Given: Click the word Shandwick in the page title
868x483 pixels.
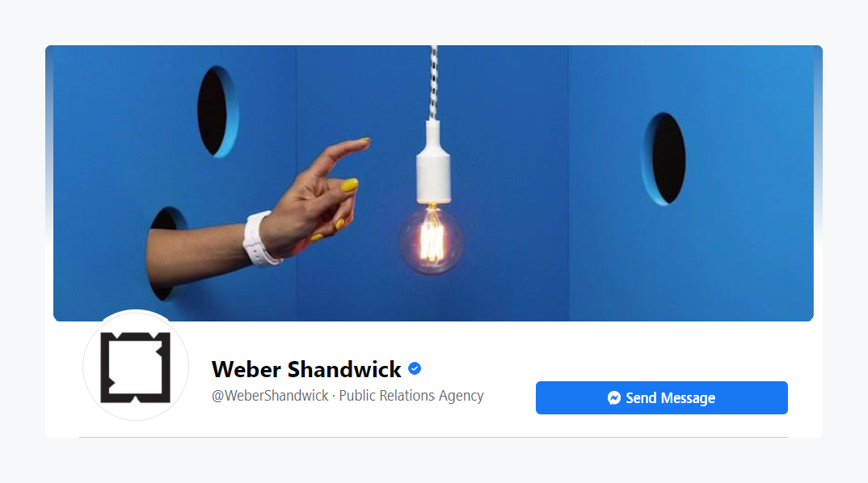Looking at the screenshot, I should click(343, 369).
